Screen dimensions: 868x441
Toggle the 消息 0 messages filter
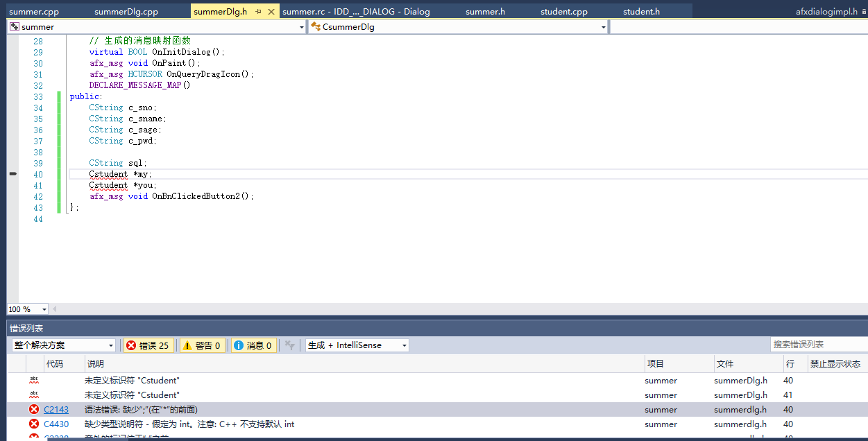(253, 345)
